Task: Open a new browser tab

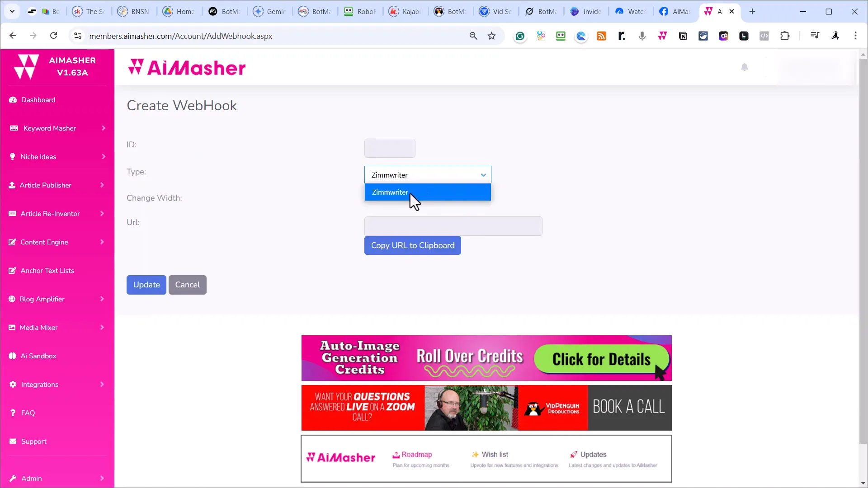Action: click(752, 12)
